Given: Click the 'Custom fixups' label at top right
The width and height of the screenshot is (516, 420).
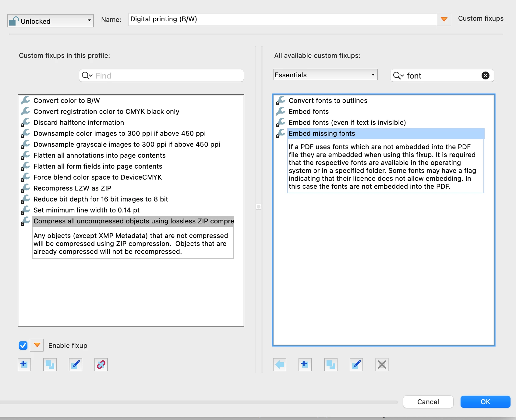Looking at the screenshot, I should point(481,19).
